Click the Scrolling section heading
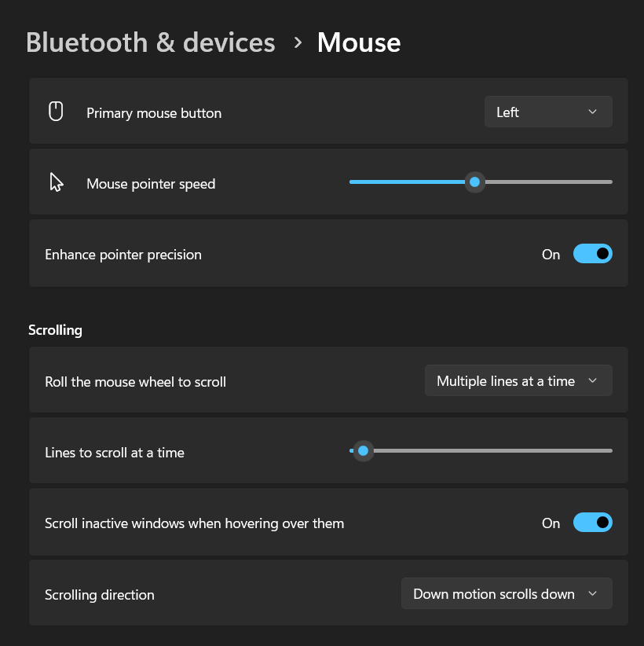The image size is (644, 646). 55,330
